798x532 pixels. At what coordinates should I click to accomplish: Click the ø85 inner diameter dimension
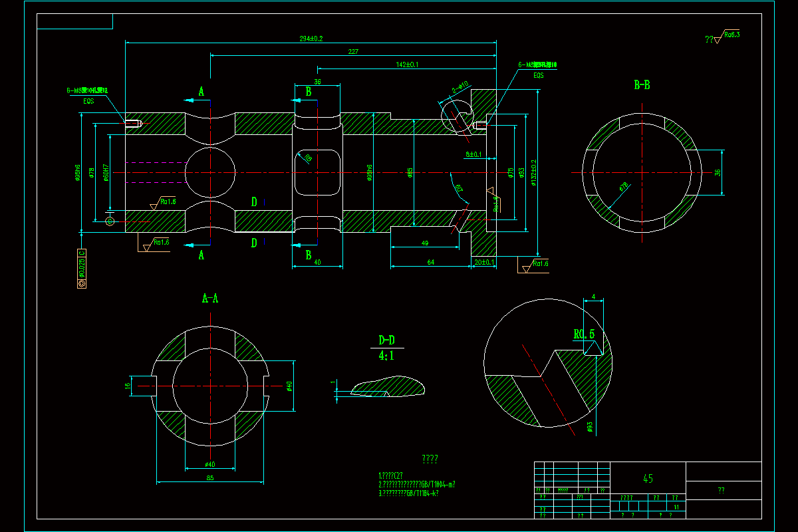tap(411, 174)
